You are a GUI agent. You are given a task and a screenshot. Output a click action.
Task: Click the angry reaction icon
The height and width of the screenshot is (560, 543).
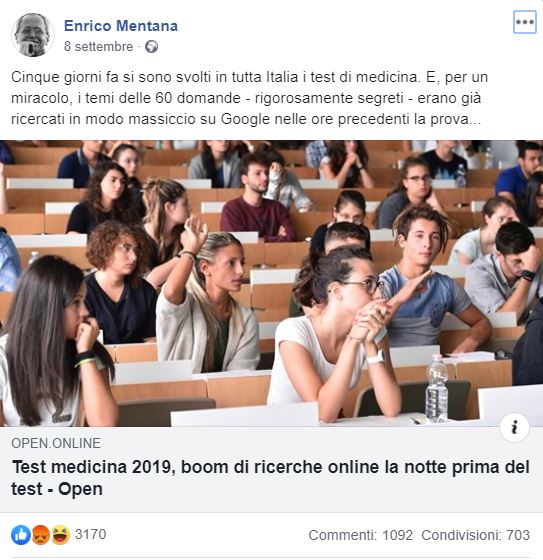pos(41,535)
